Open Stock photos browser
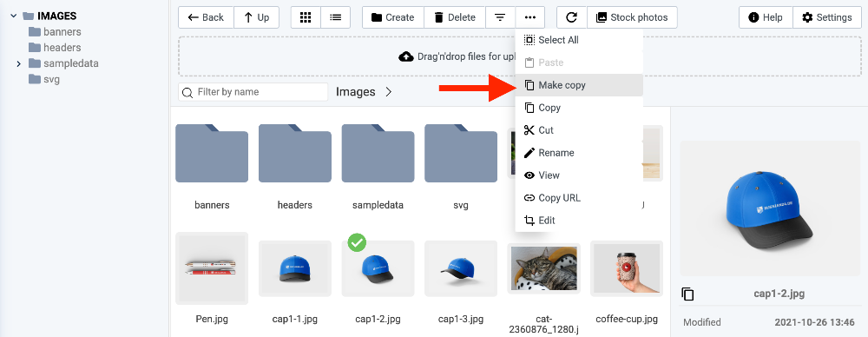This screenshot has width=868, height=337. tap(632, 17)
